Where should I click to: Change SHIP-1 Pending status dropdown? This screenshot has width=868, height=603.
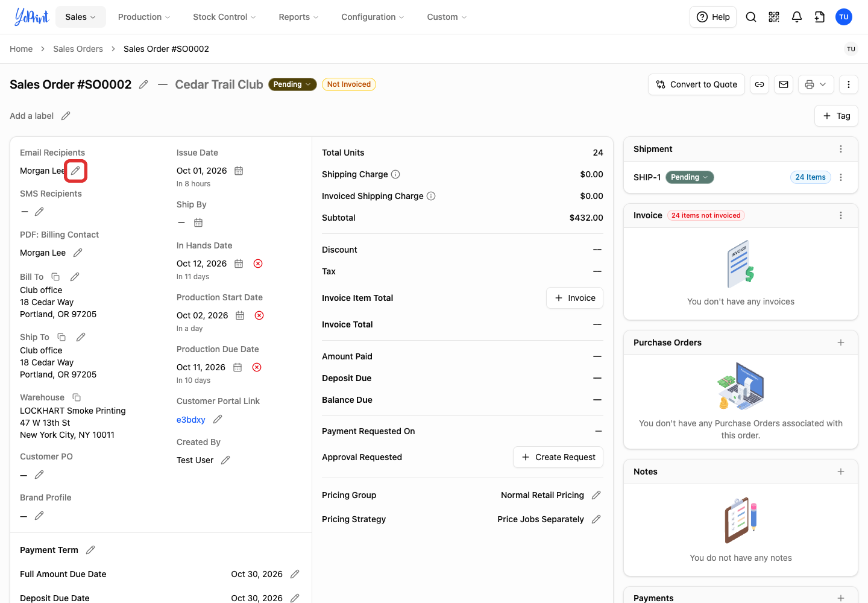click(690, 177)
